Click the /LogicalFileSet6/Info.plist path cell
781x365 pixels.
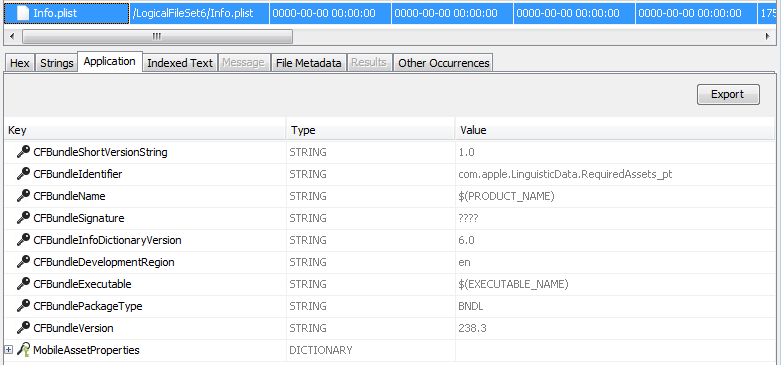pos(199,13)
